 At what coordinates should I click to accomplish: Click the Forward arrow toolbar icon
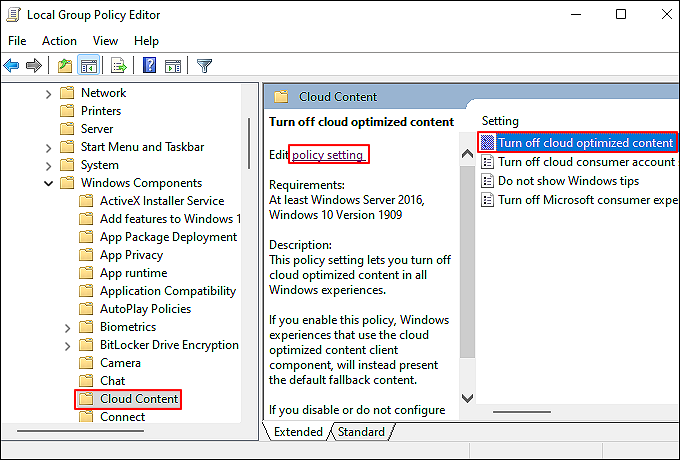pyautogui.click(x=33, y=66)
